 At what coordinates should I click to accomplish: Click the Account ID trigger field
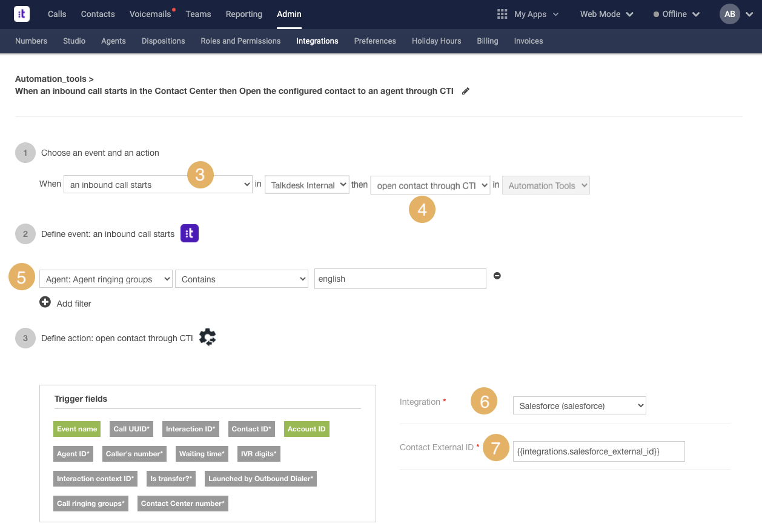(306, 429)
